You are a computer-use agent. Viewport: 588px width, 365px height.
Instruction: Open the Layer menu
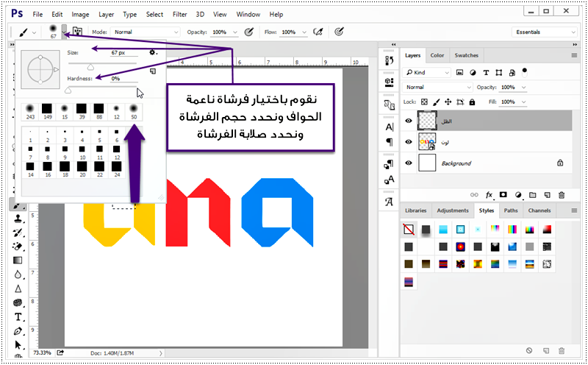(x=106, y=14)
